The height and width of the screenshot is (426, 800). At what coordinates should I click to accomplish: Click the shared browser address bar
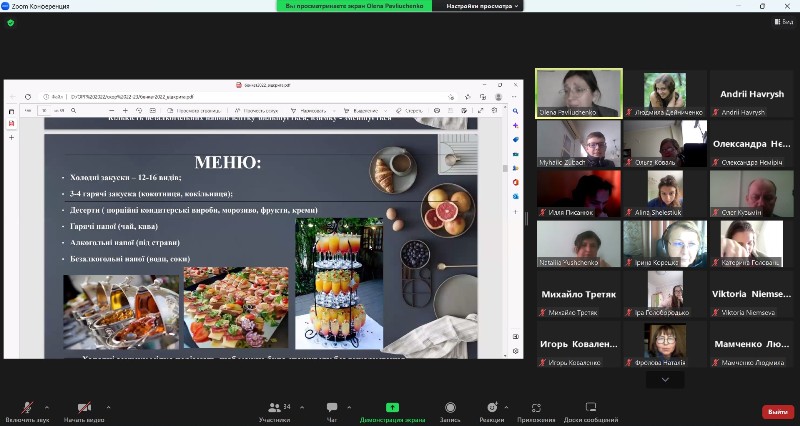click(x=245, y=97)
